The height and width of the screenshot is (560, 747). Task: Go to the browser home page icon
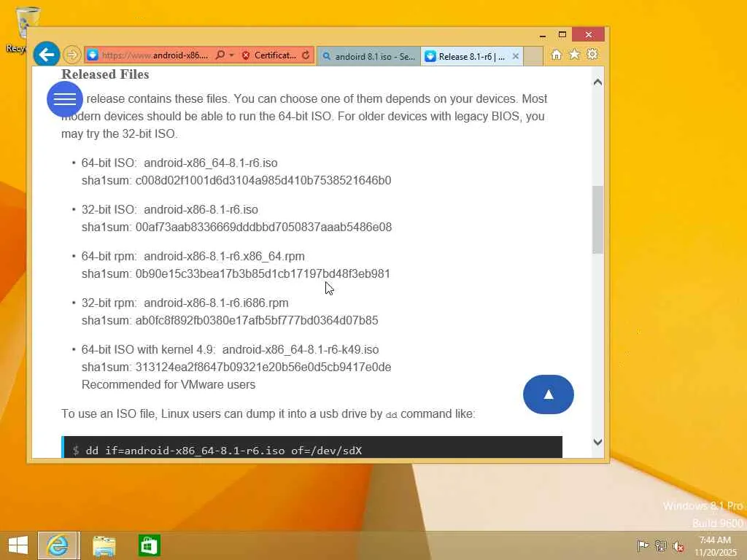click(x=556, y=55)
